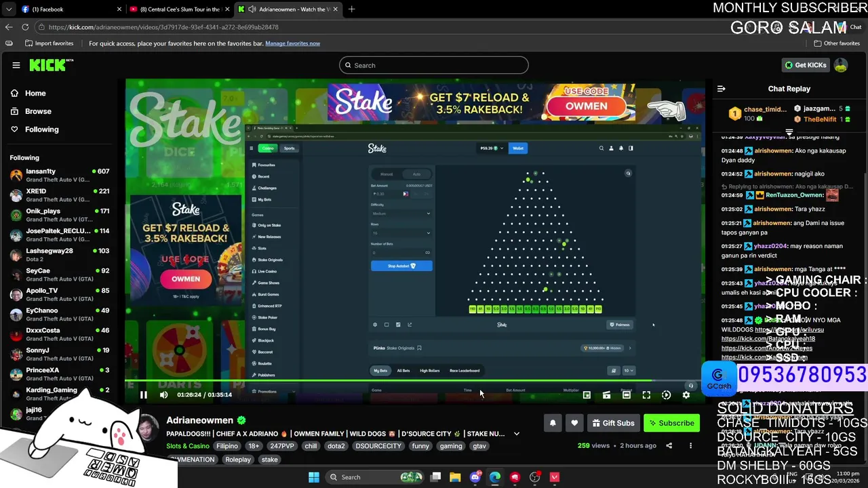Mute the video player volume
Screen dimensions: 868x488
(x=163, y=394)
